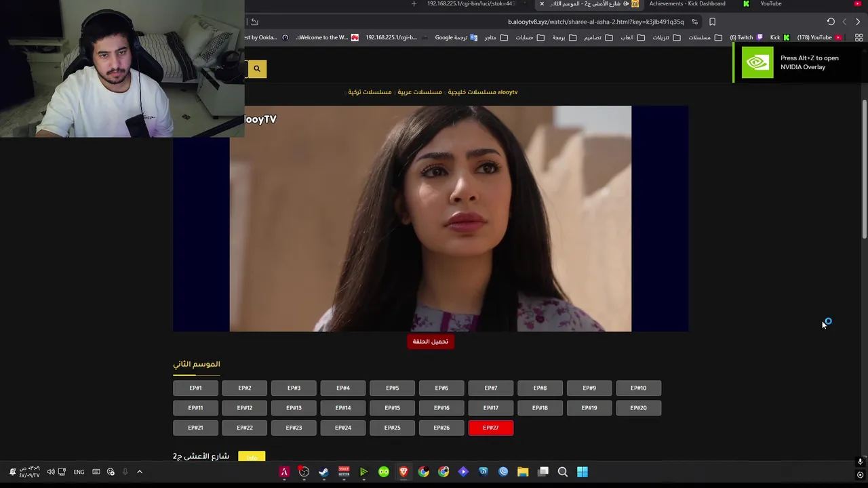Open the مسلسلات خليجية alooytv menu item
Screen dimensions: 868x488
pyautogui.click(x=483, y=92)
